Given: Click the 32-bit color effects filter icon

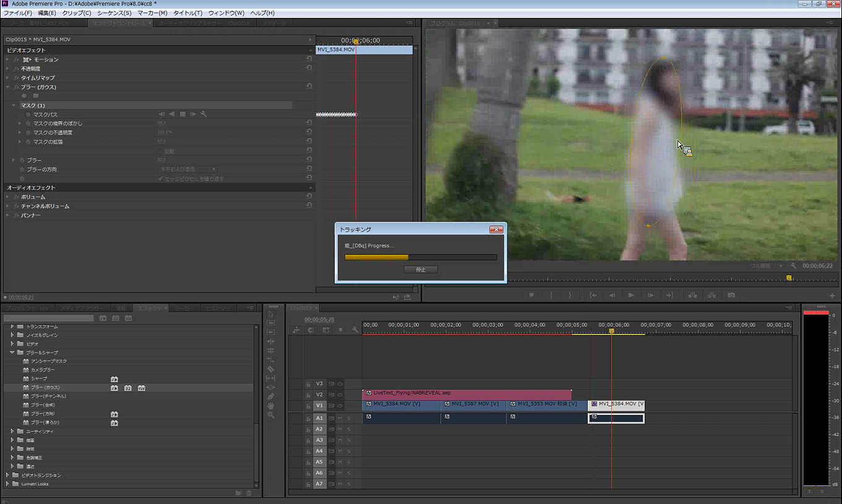Looking at the screenshot, I should click(x=116, y=318).
